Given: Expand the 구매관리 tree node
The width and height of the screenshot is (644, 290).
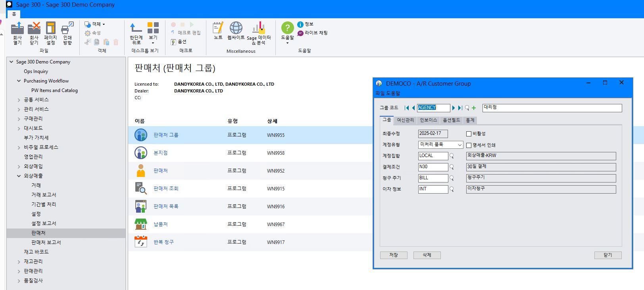Looking at the screenshot, I should tap(19, 119).
